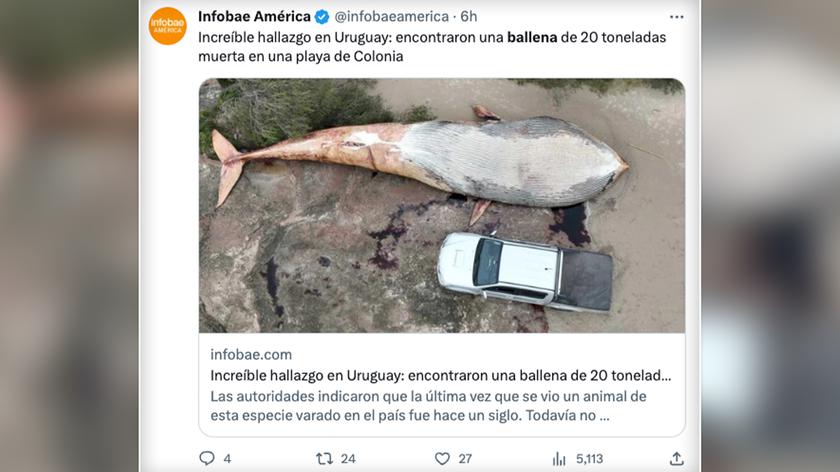Click the bold word 'ballena' in tweet
Image resolution: width=840 pixels, height=472 pixels.
pyautogui.click(x=532, y=38)
